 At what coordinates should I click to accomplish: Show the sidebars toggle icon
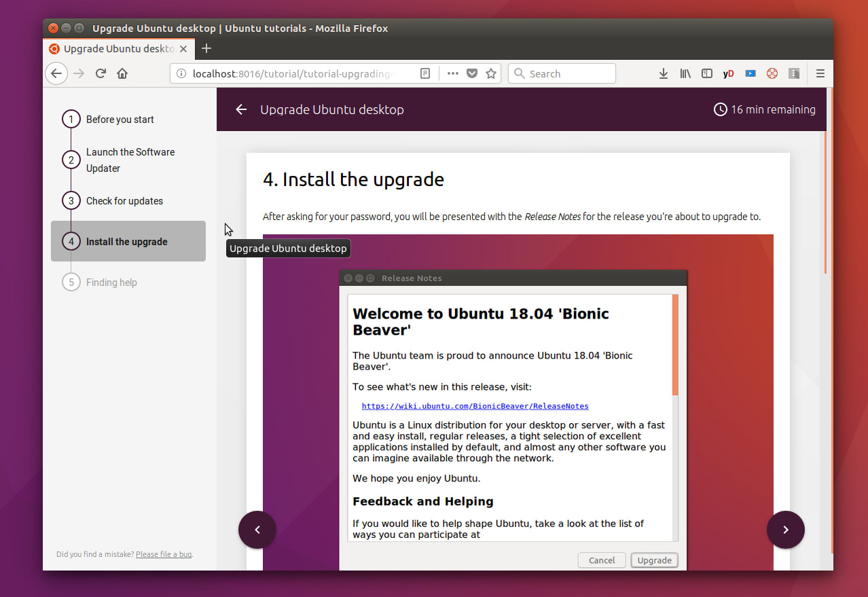[x=707, y=73]
